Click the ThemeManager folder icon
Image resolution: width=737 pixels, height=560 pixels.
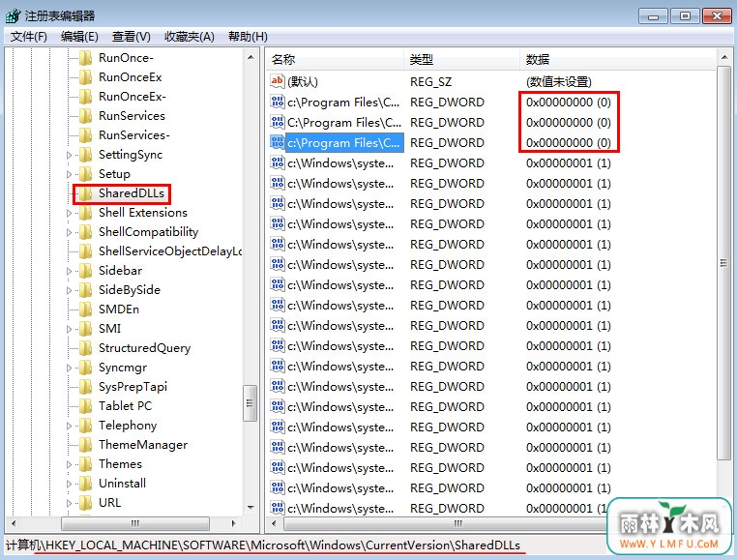point(85,445)
